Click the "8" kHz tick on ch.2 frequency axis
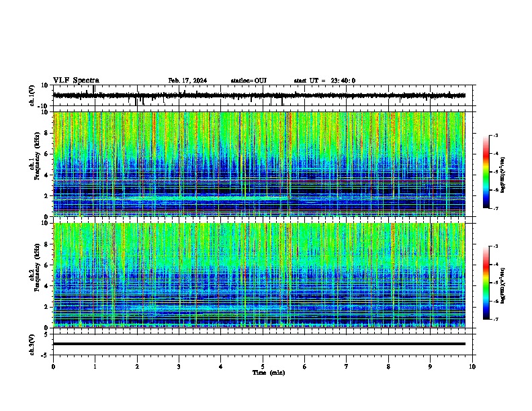 [x=47, y=244]
